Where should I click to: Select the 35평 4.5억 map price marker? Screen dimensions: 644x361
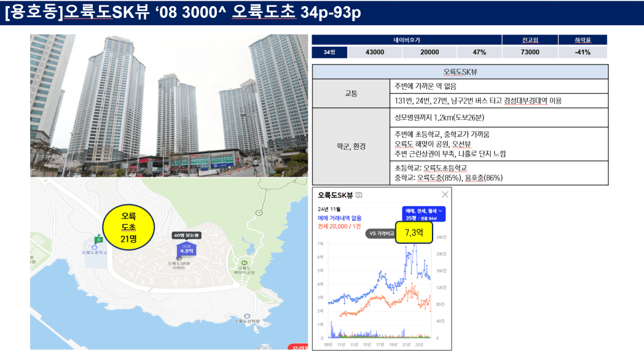(186, 249)
